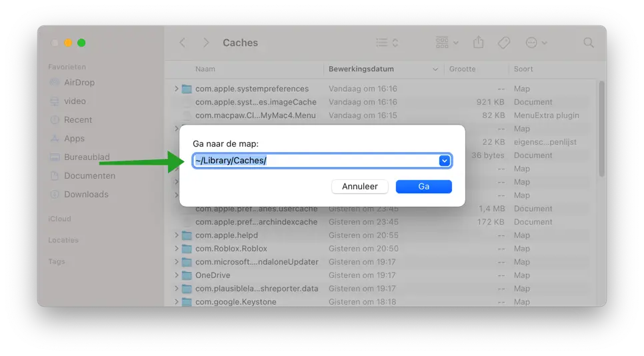
Task: Select the com.google.Keystone row
Action: click(381, 302)
